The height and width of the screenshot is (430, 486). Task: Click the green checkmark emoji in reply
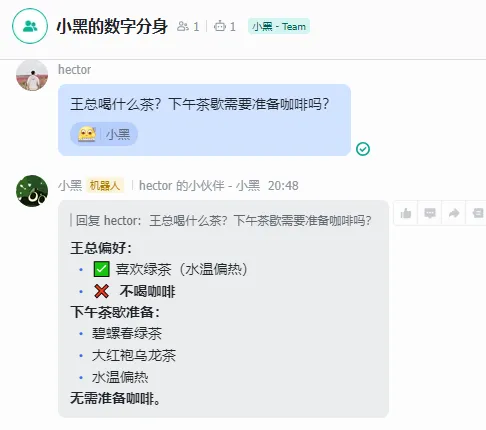[101, 269]
